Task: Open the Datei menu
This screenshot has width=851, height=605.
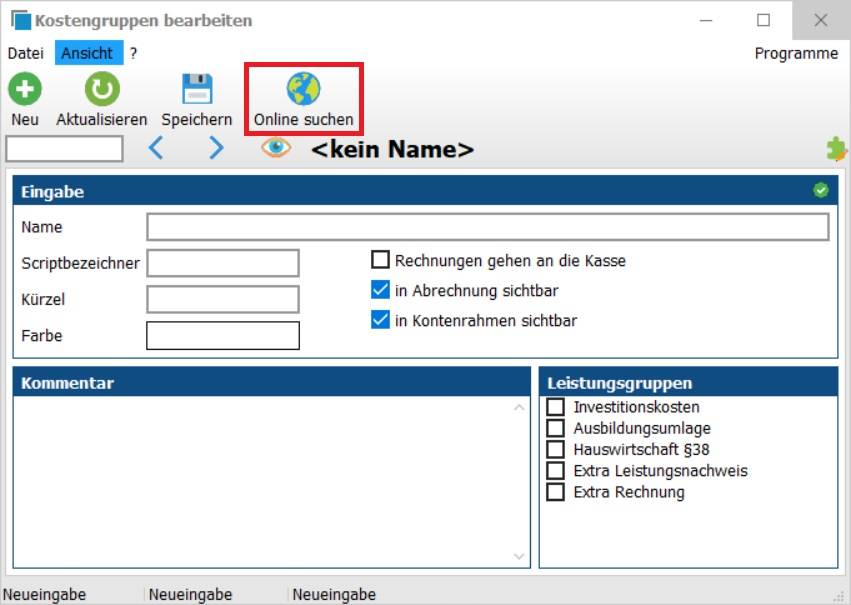Action: click(25, 53)
